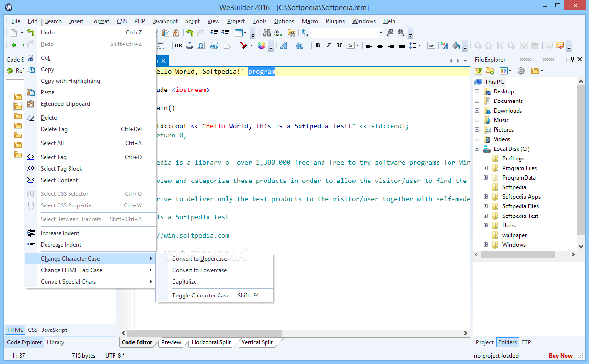Image resolution: width=589 pixels, height=364 pixels.
Task: Click the paint bucket background color icon
Action: pyautogui.click(x=456, y=45)
